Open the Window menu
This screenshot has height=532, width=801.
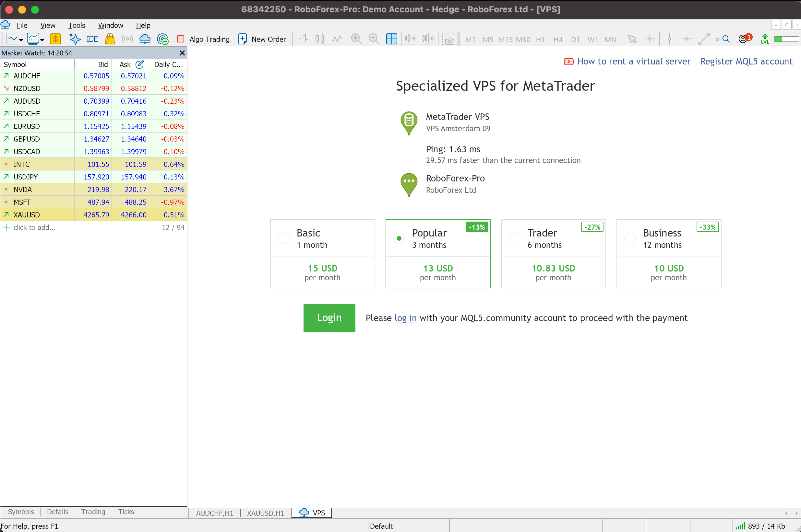coord(110,26)
